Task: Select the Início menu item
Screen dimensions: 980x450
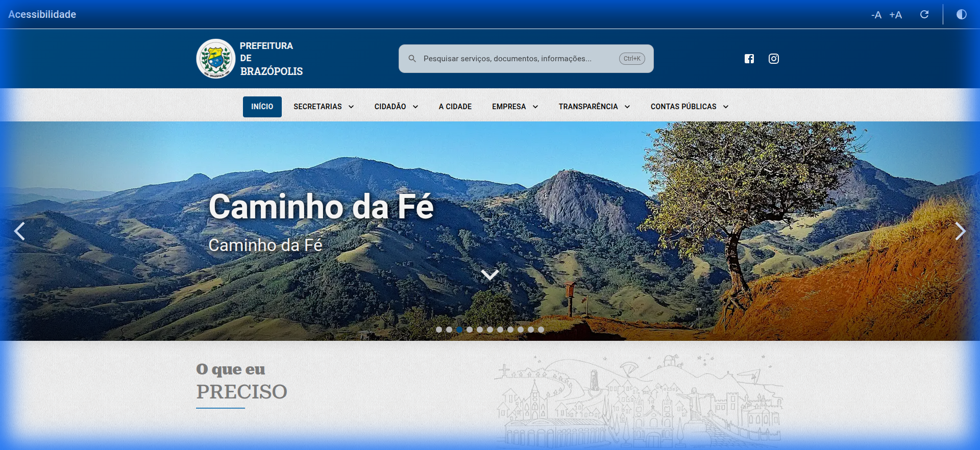Action: [x=262, y=107]
